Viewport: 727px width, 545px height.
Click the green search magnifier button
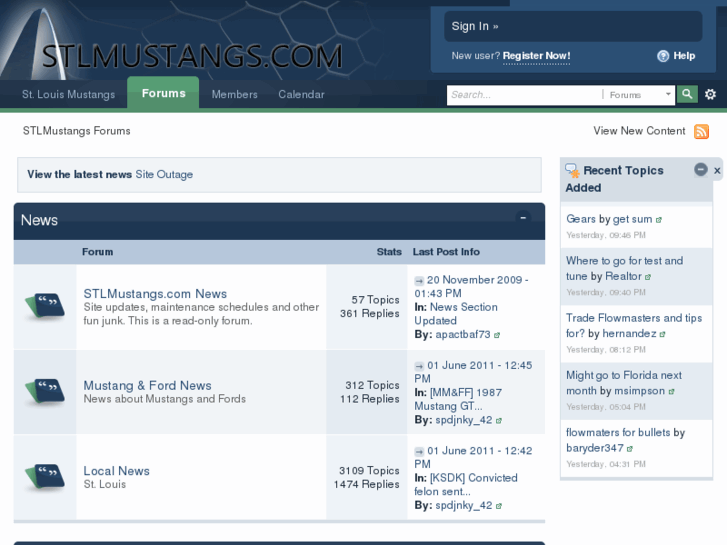(x=687, y=95)
